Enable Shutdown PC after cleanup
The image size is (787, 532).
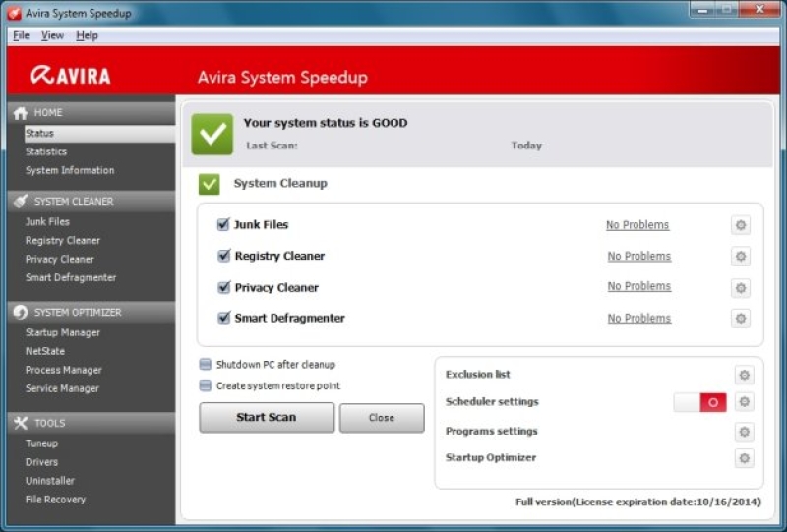coord(206,365)
